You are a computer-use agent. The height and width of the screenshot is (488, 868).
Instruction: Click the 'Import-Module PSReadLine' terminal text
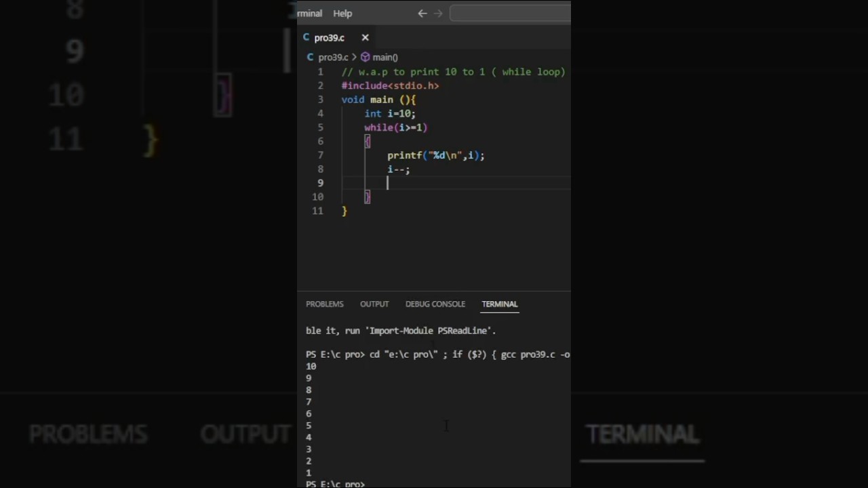(x=431, y=331)
